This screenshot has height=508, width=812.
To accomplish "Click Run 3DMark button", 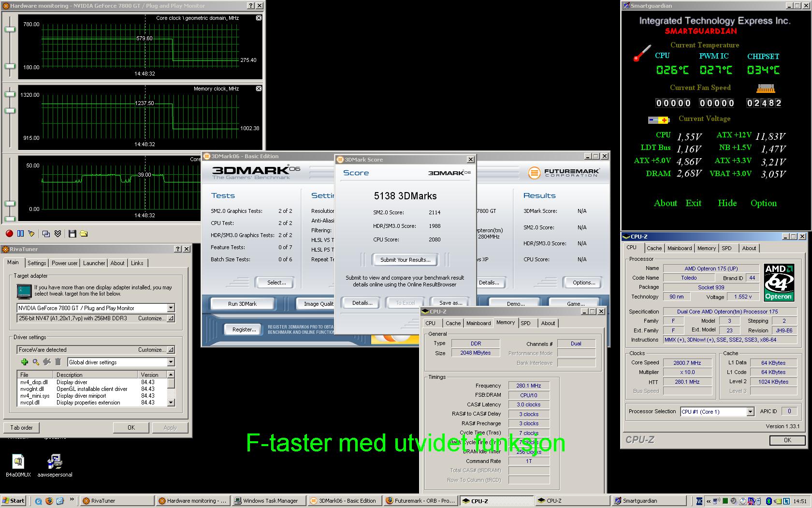I will 242,304.
